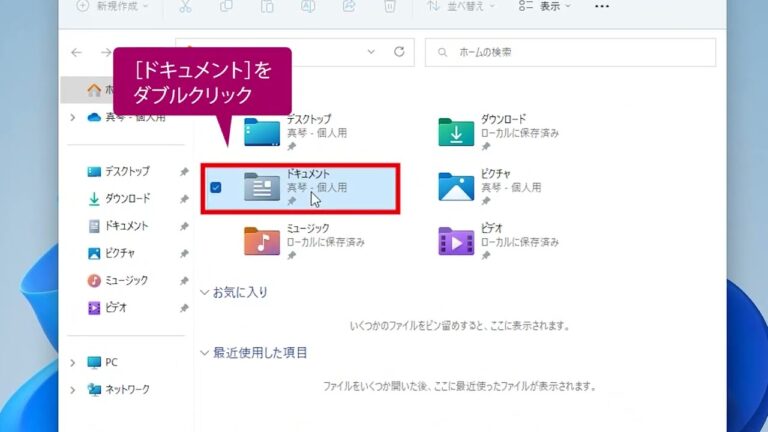This screenshot has height=432, width=768.
Task: Click the Paste clipboard toolbar icon
Action: (x=267, y=6)
